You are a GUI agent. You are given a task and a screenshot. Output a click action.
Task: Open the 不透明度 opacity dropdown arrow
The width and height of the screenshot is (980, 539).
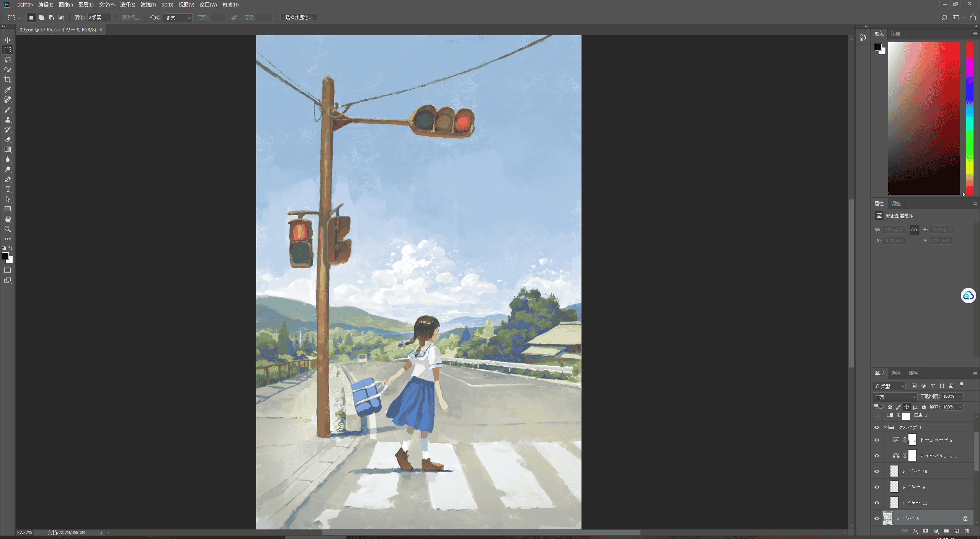pyautogui.click(x=960, y=397)
